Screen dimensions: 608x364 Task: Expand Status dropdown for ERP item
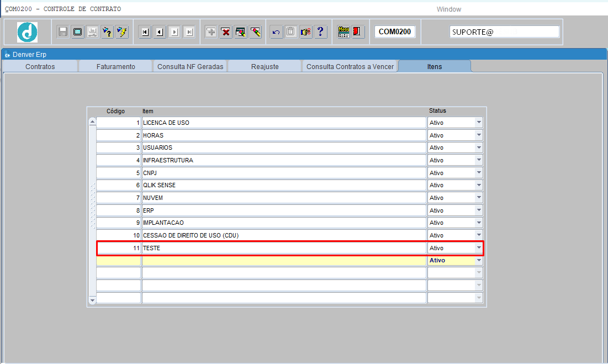479,210
